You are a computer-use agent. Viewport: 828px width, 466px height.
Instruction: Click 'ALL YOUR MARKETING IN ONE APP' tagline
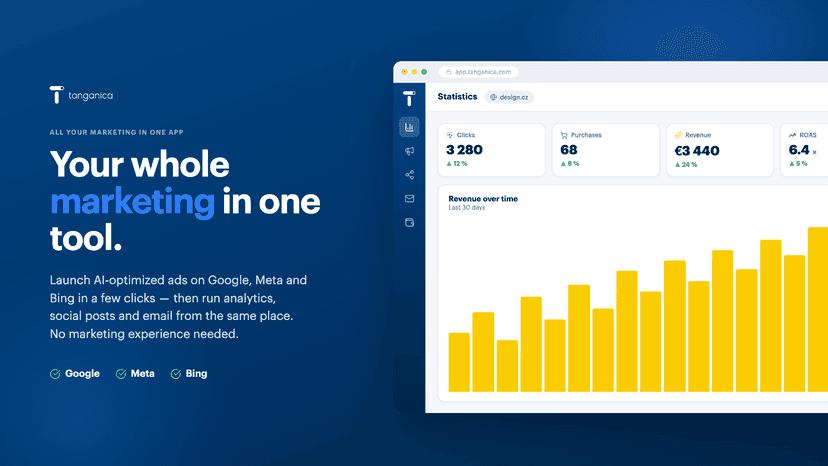(117, 132)
